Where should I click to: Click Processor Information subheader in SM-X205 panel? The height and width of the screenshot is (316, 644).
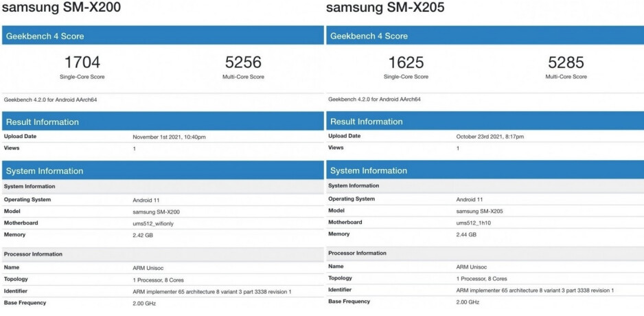[358, 253]
